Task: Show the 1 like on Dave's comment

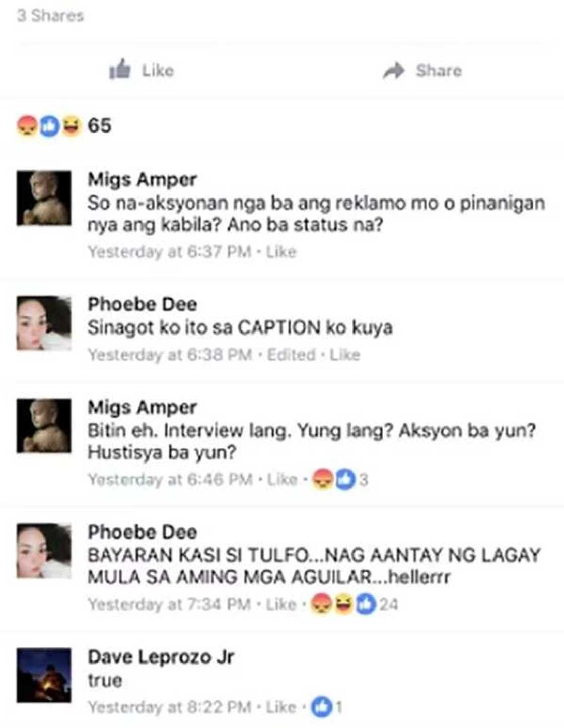Action: (327, 707)
